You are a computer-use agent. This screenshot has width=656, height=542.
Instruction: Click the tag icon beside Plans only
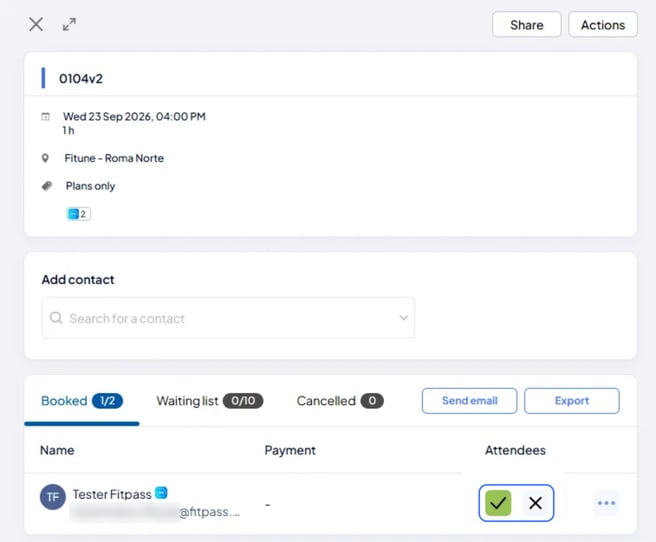46,186
